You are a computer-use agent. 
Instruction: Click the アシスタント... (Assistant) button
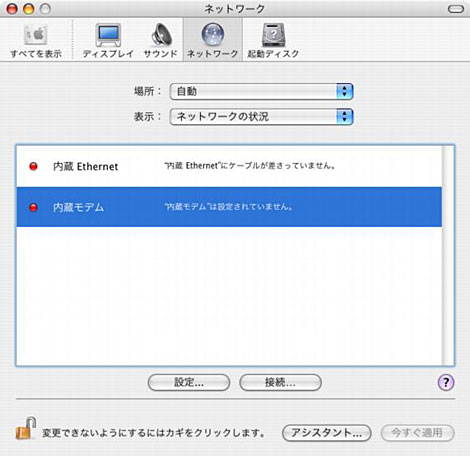pos(327,433)
